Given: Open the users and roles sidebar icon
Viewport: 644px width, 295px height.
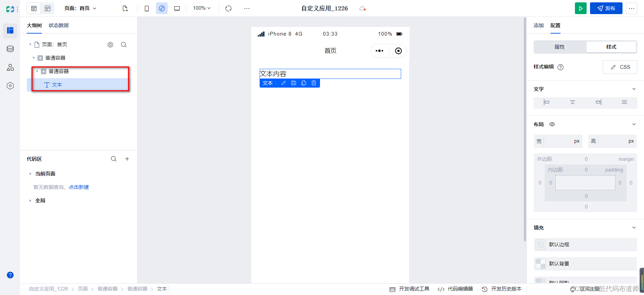Looking at the screenshot, I should [10, 67].
